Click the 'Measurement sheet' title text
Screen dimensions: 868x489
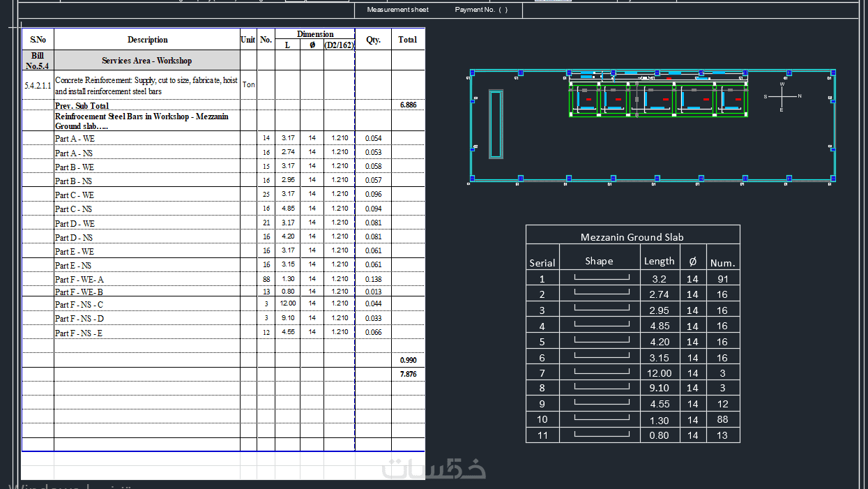pos(398,10)
